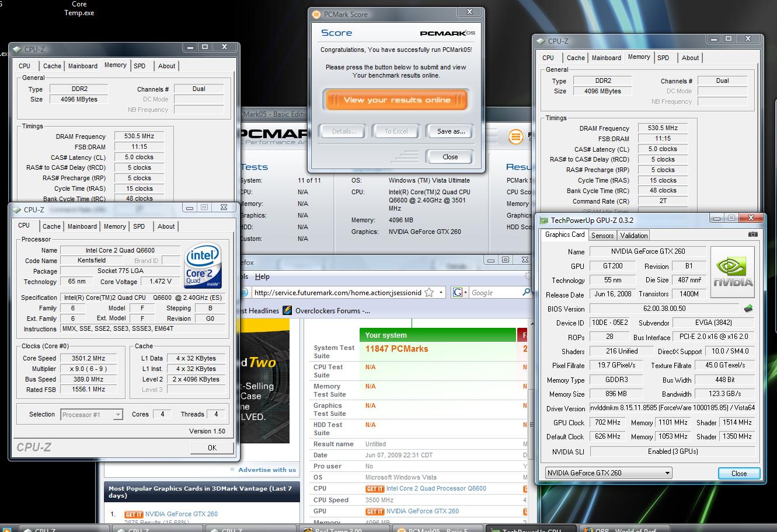Click GET IT badge in Most Popular list
Screen dimensions: 777x532
point(134,514)
